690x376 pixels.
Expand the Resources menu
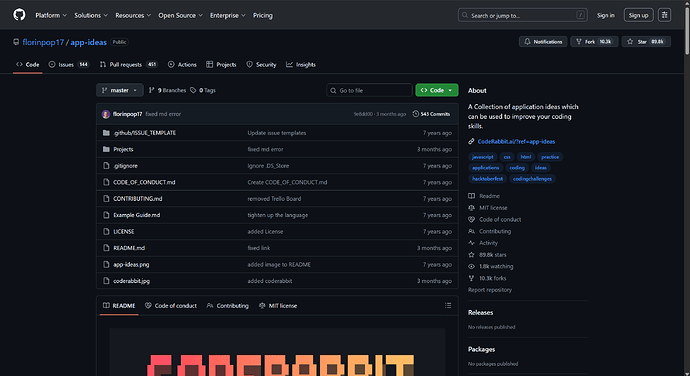[133, 15]
